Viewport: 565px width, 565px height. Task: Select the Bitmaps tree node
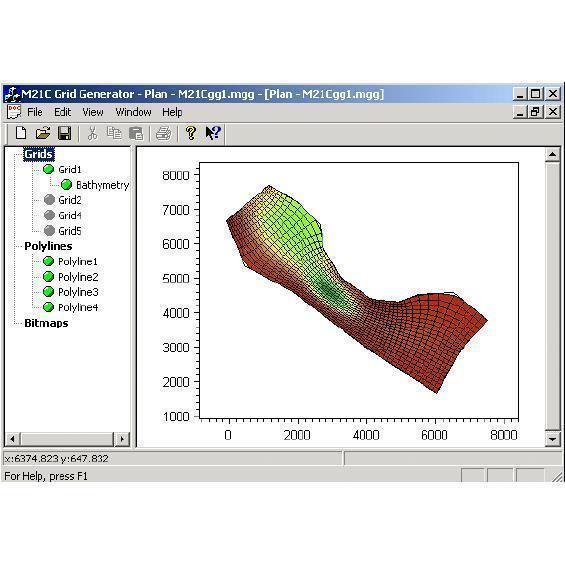pyautogui.click(x=46, y=323)
